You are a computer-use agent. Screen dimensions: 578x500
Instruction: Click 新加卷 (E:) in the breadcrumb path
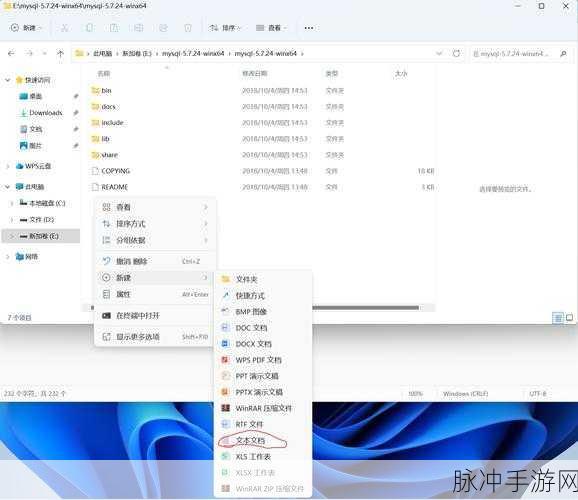[x=137, y=54]
